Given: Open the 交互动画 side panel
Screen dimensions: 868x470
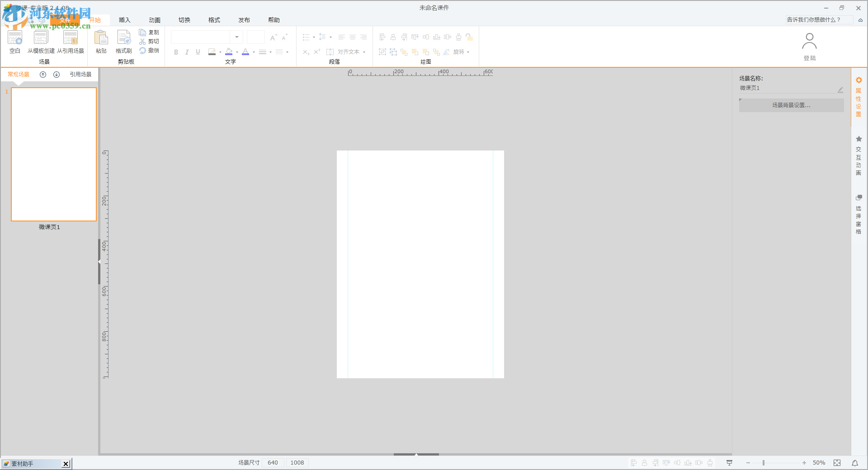Looking at the screenshot, I should [859, 156].
